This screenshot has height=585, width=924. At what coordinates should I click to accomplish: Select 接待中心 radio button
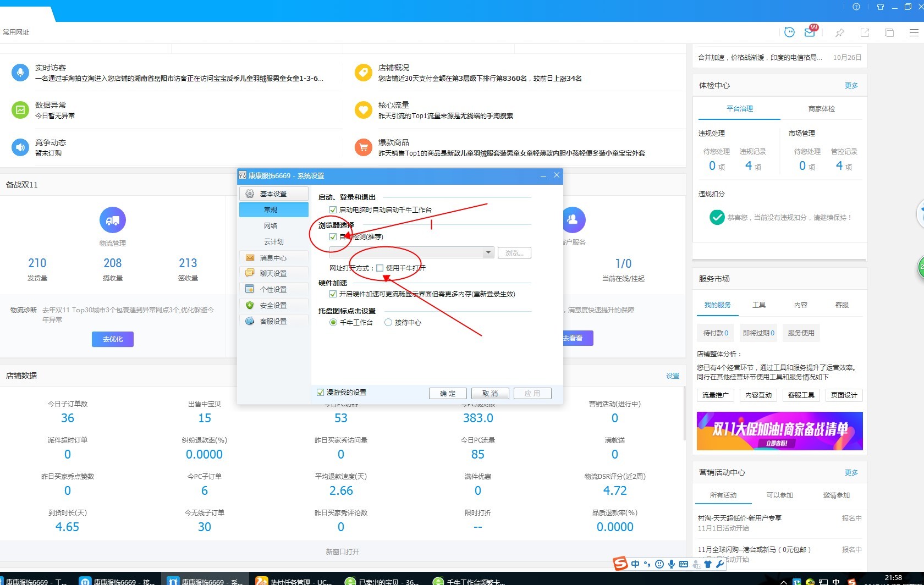tap(388, 323)
